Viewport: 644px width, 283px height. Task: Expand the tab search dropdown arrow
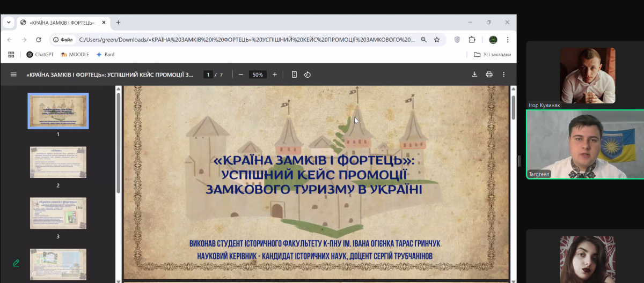click(x=9, y=23)
